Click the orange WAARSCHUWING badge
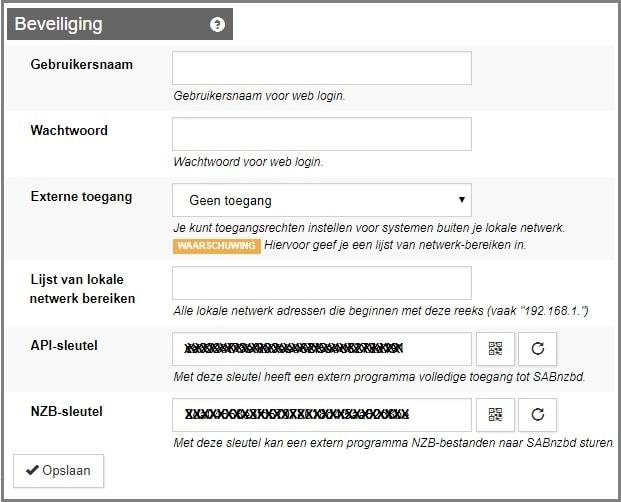This screenshot has height=502, width=621. pyautogui.click(x=217, y=245)
